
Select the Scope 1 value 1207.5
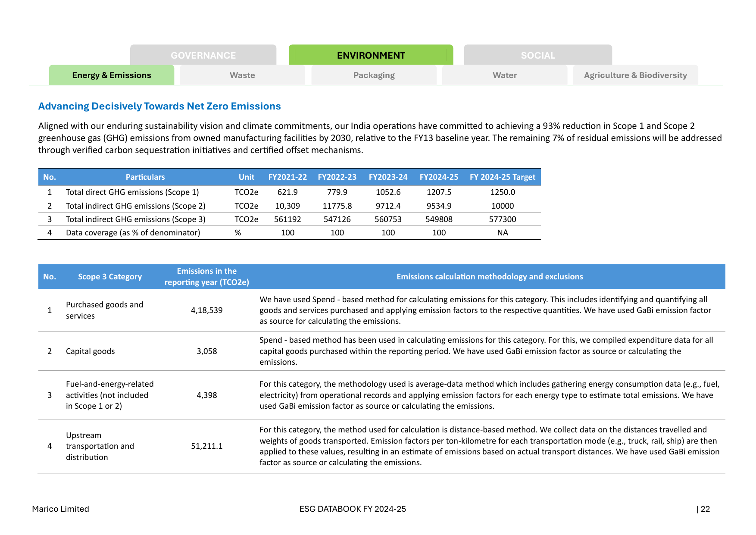439,192
